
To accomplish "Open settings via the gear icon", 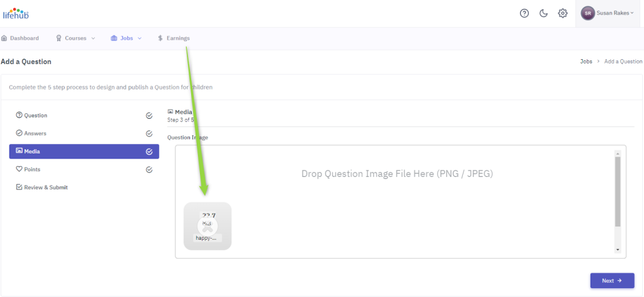I will coord(562,13).
